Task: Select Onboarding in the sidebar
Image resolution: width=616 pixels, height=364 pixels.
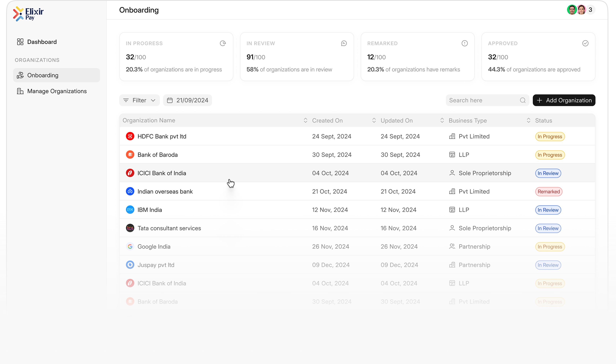Action: point(57,75)
